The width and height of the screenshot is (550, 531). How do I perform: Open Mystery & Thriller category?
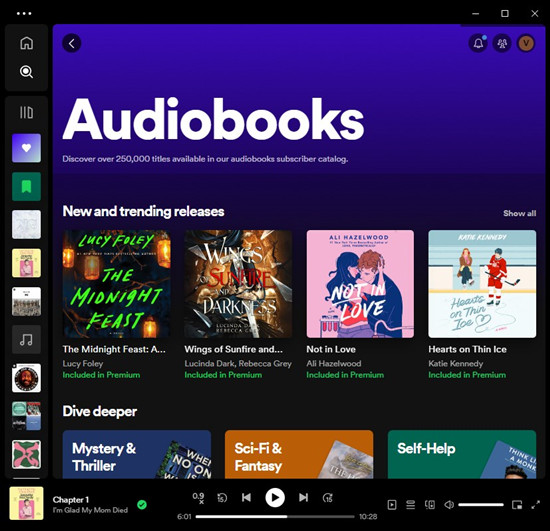137,454
